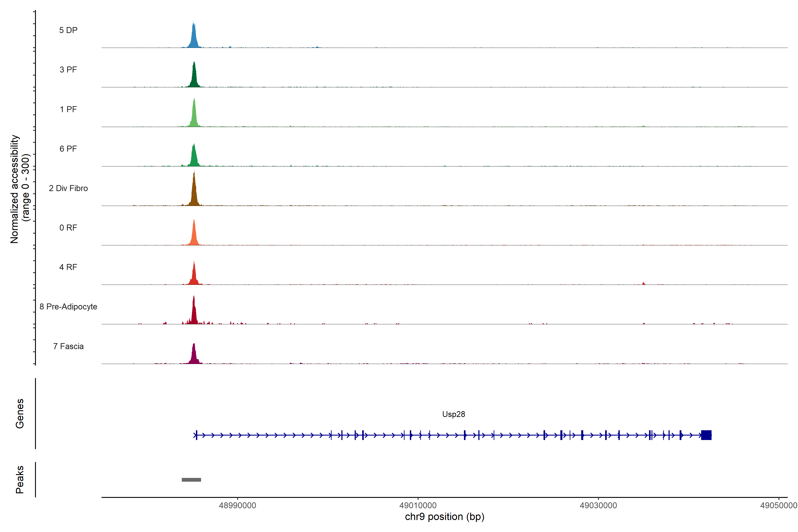Click the 1 PF track label
Image resolution: width=798 pixels, height=532 pixels.
[x=68, y=109]
